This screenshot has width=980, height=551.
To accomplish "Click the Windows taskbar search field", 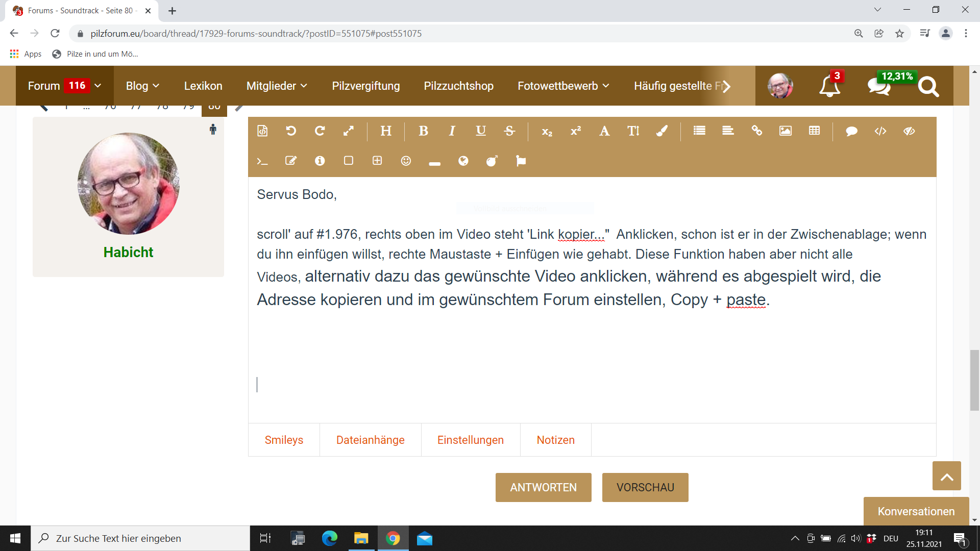I will pos(140,538).
